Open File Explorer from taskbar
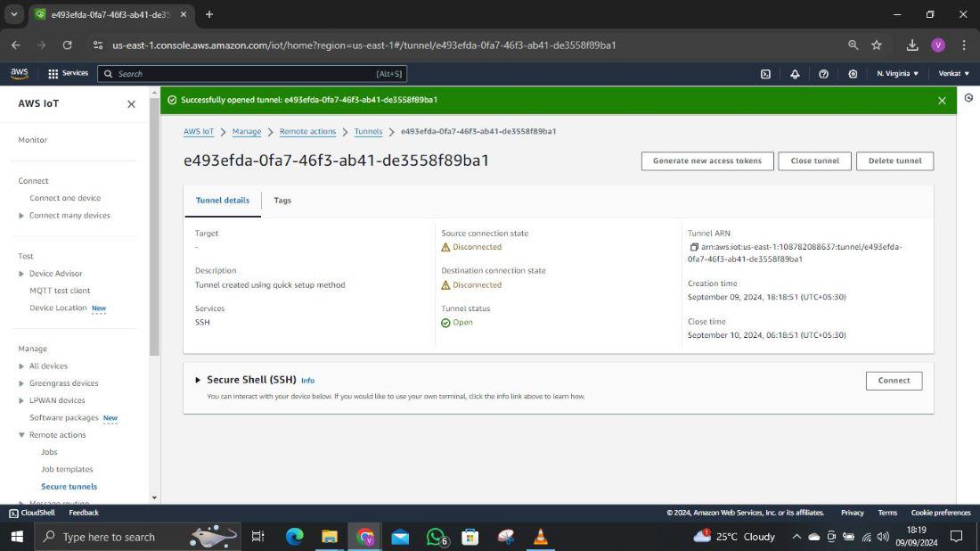This screenshot has height=551, width=980. (330, 537)
